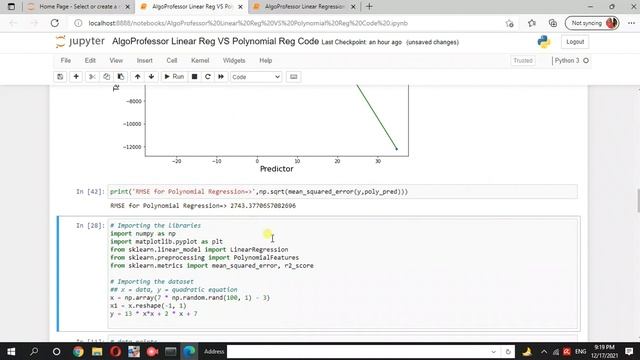Open Edge Settings and more menu
This screenshot has height=360, width=640.
click(x=631, y=23)
